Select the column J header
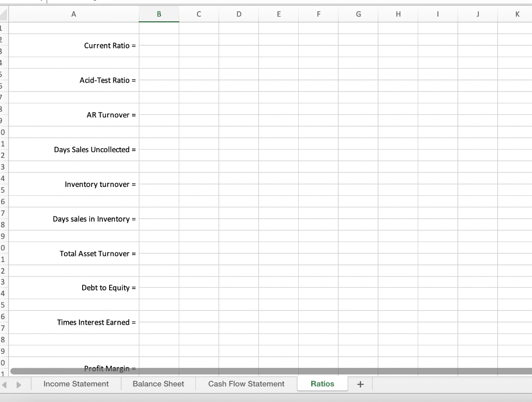Screen dimensions: 532x402 (x=478, y=14)
